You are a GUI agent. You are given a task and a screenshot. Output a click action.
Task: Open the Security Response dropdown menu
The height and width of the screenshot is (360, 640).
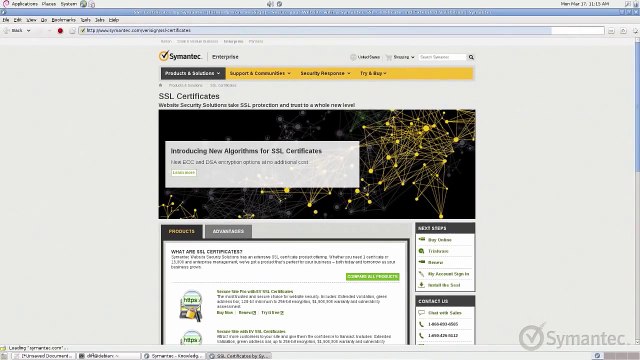(325, 73)
